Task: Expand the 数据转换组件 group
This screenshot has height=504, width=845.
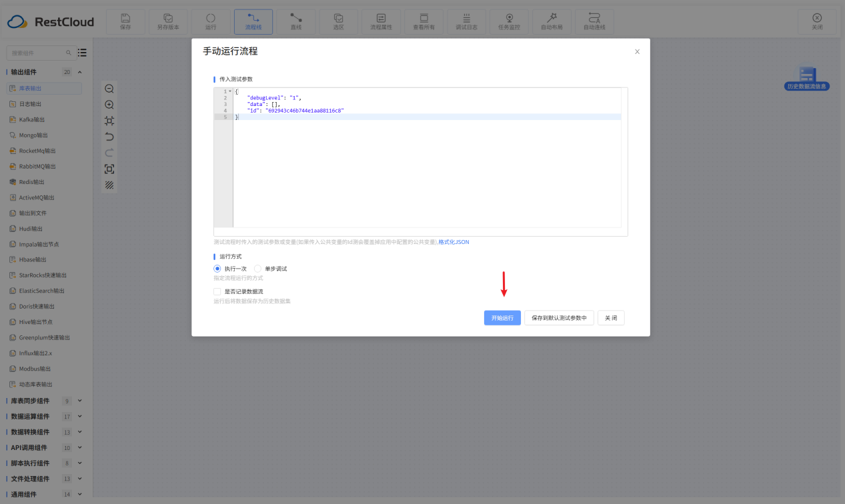Action: tap(80, 432)
